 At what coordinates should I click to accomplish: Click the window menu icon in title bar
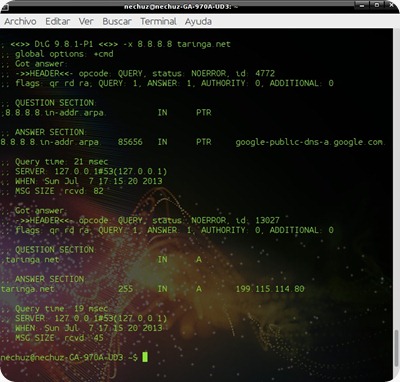pos(4,7)
